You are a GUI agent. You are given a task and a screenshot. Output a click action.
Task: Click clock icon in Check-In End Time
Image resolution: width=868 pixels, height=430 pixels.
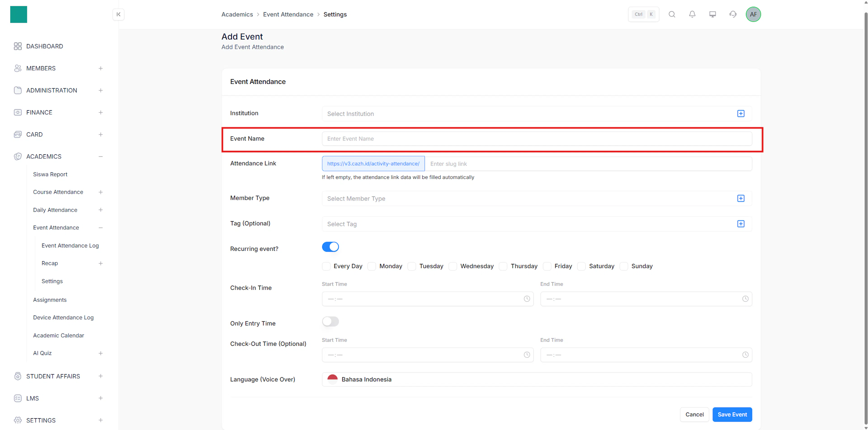click(745, 299)
